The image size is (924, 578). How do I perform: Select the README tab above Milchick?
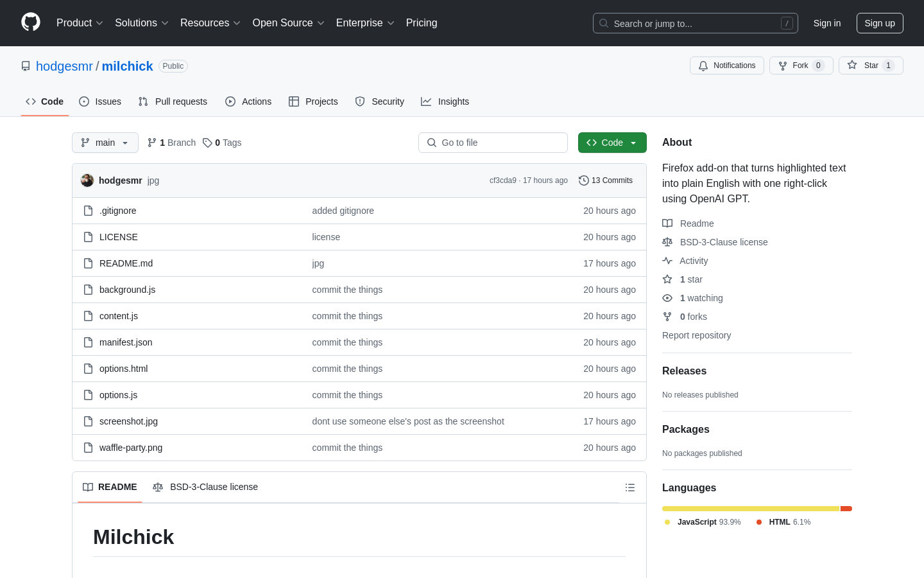pyautogui.click(x=110, y=487)
